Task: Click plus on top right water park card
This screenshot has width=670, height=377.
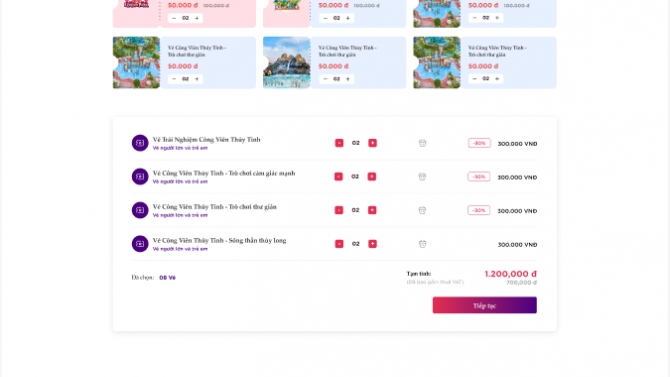Action: click(497, 18)
